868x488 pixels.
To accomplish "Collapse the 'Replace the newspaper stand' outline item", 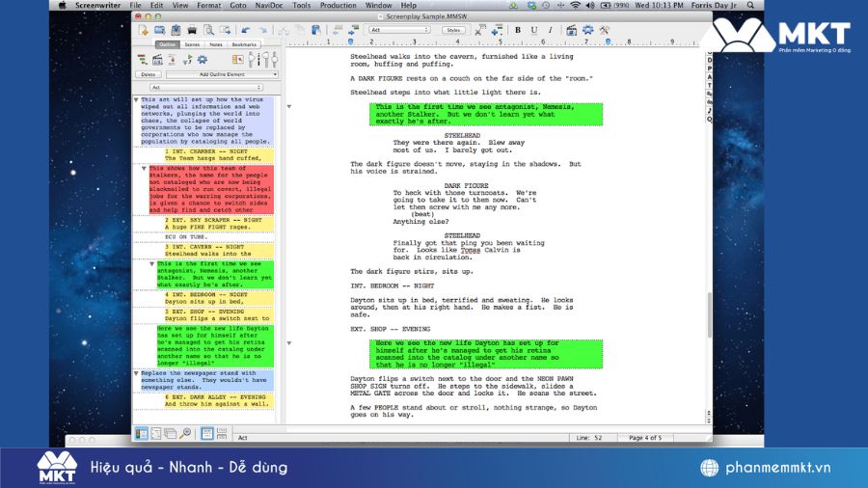I will (136, 373).
